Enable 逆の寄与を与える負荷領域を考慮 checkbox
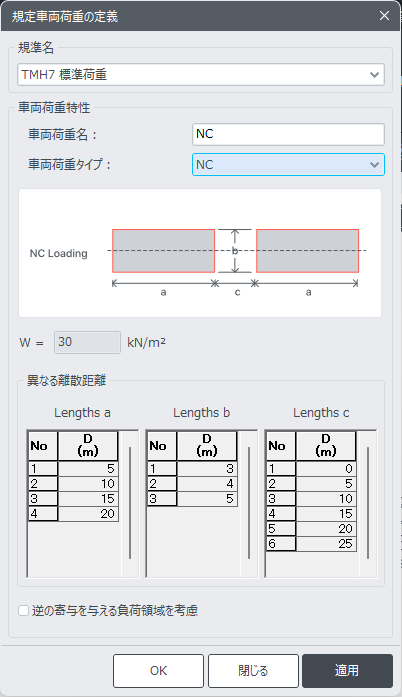 [24, 610]
